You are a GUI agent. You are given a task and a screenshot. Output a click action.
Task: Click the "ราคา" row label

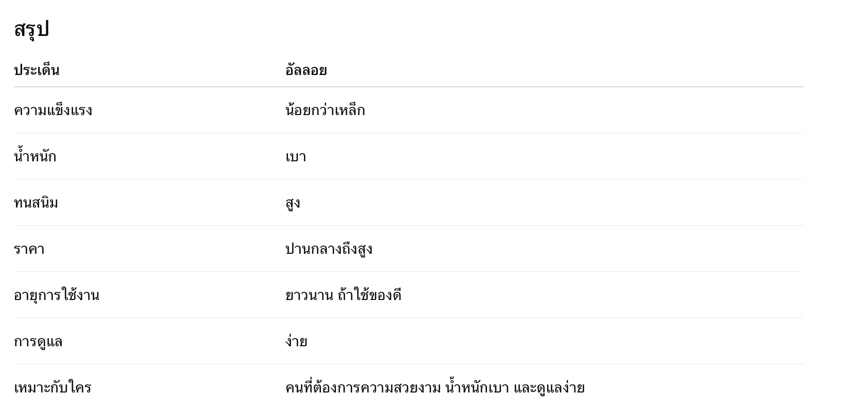[x=29, y=249]
